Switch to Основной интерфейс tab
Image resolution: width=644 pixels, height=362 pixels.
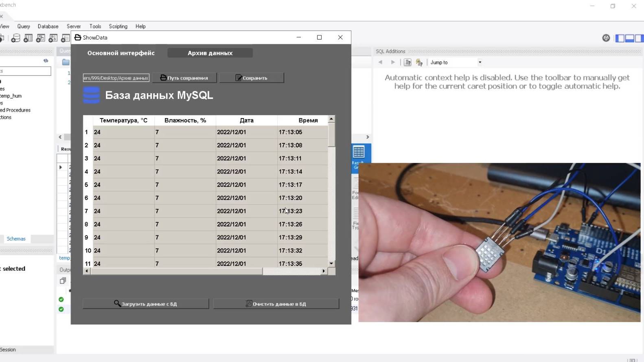pyautogui.click(x=121, y=53)
